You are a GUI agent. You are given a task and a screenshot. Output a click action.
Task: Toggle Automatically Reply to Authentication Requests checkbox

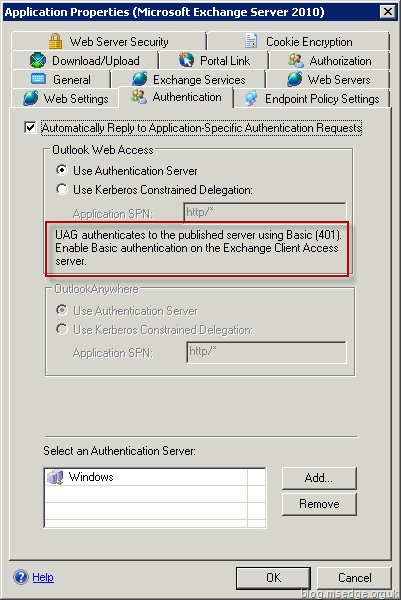pyautogui.click(x=30, y=127)
